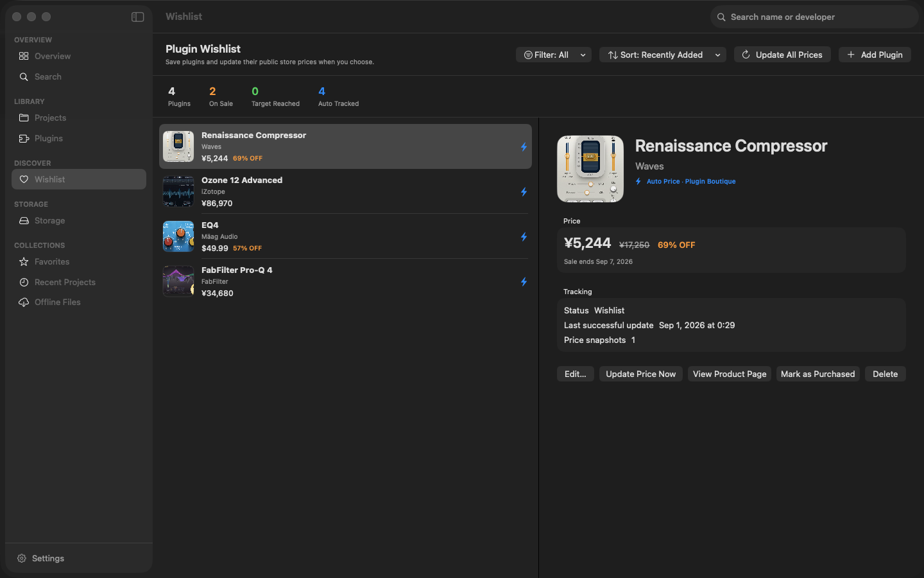Click the large Renaissance Compressor artwork

[590, 169]
